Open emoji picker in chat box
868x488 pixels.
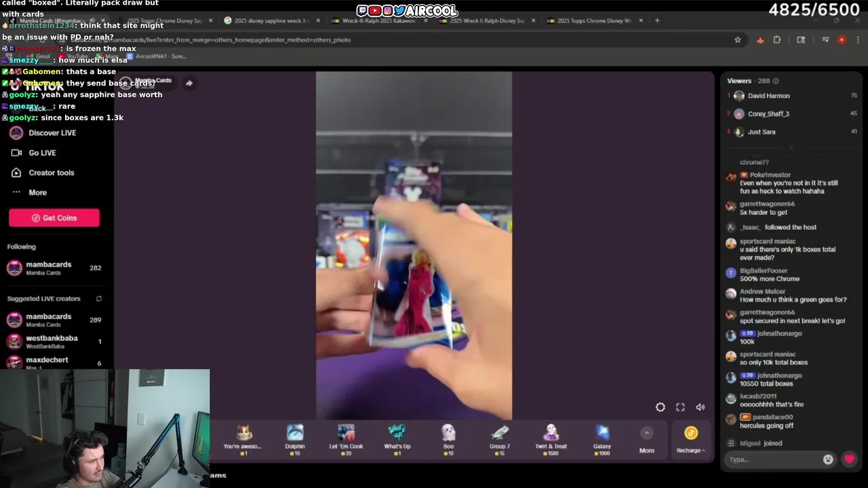(x=828, y=460)
